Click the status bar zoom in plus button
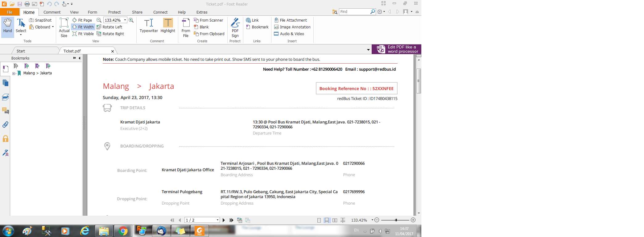Image resolution: width=644 pixels, height=237 pixels. [x=413, y=220]
